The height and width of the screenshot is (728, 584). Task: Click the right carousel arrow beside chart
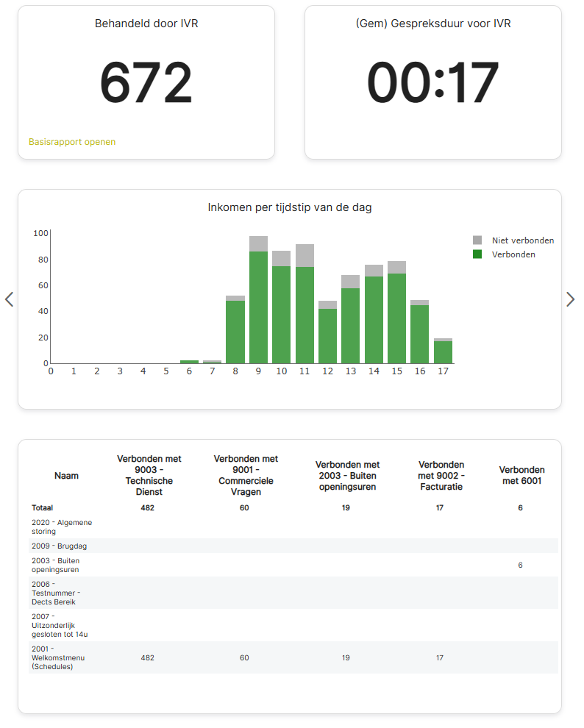point(570,299)
